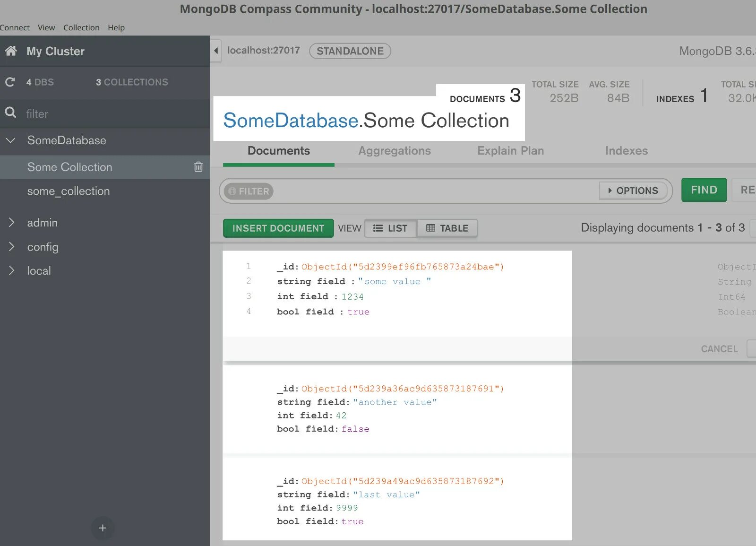Image resolution: width=756 pixels, height=546 pixels.
Task: Open the Explain Plan tab
Action: tap(510, 151)
